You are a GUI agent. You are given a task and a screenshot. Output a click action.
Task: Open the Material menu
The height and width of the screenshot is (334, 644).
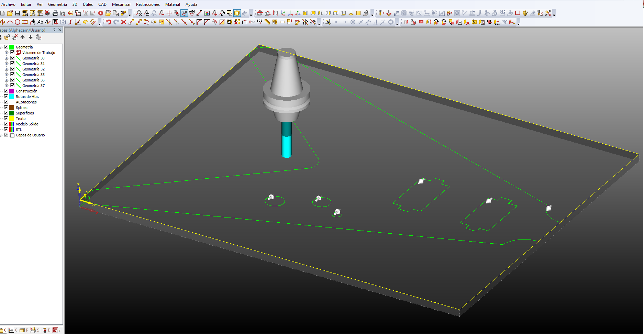click(x=173, y=4)
